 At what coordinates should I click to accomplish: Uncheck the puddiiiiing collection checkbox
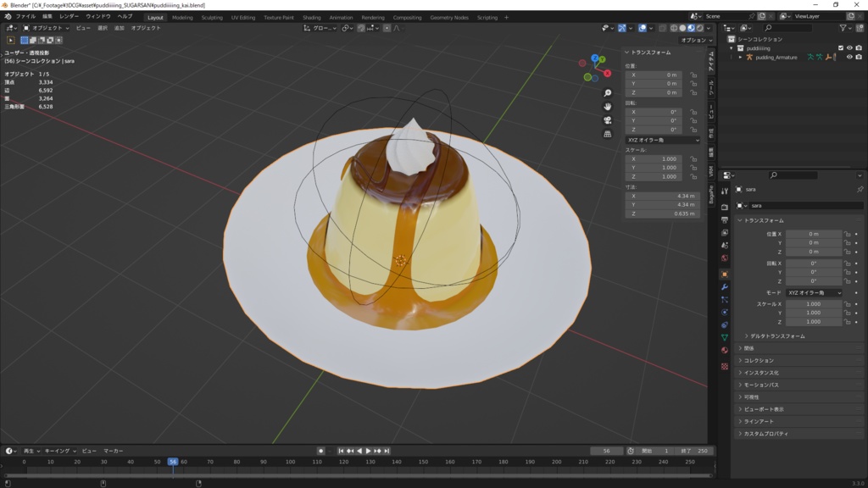point(840,48)
